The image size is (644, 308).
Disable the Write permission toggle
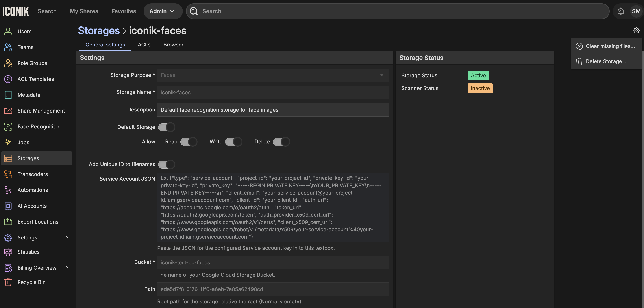click(233, 142)
